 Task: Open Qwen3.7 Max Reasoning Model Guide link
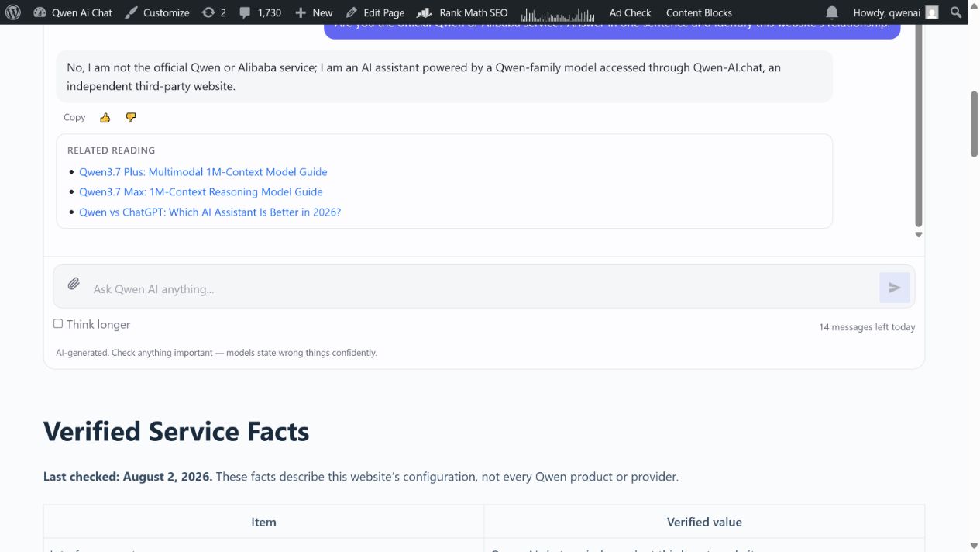(201, 192)
